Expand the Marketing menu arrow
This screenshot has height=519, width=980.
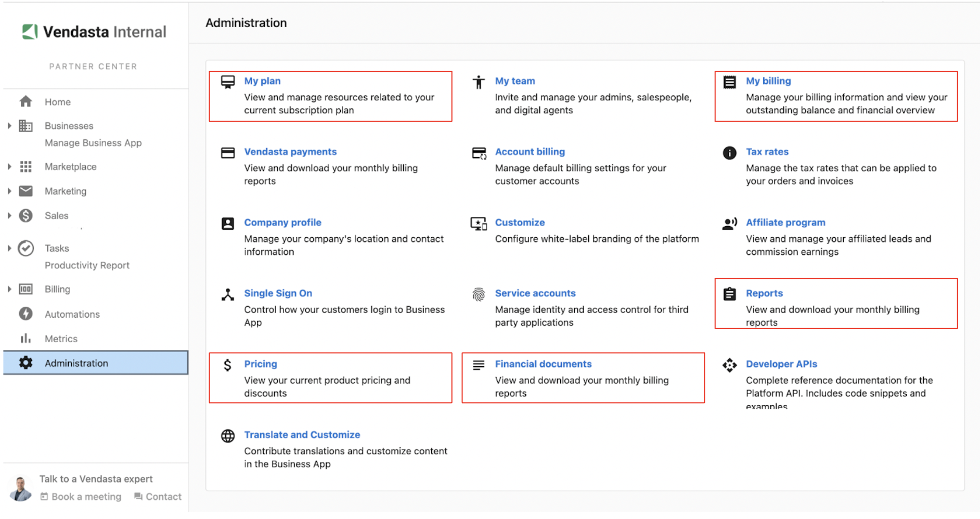click(x=9, y=191)
